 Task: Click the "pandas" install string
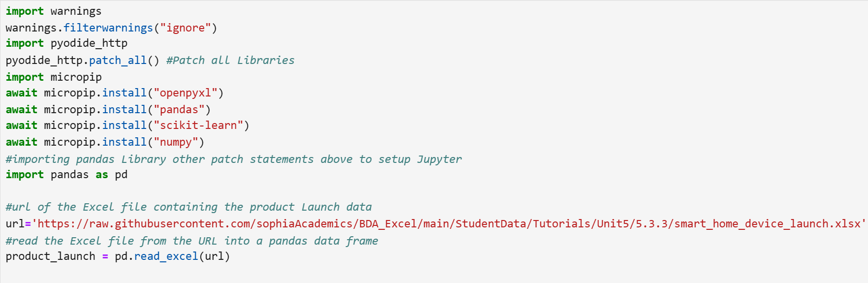coord(179,110)
